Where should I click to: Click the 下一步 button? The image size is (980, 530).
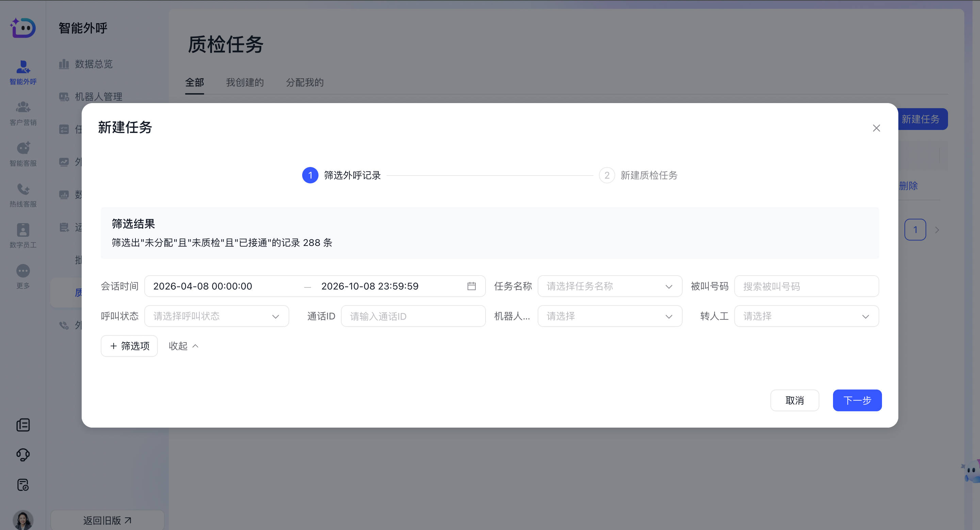pyautogui.click(x=857, y=400)
